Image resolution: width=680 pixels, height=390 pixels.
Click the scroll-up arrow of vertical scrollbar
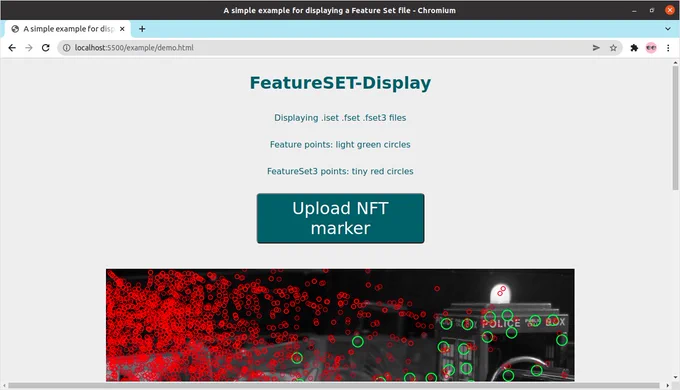coord(675,63)
